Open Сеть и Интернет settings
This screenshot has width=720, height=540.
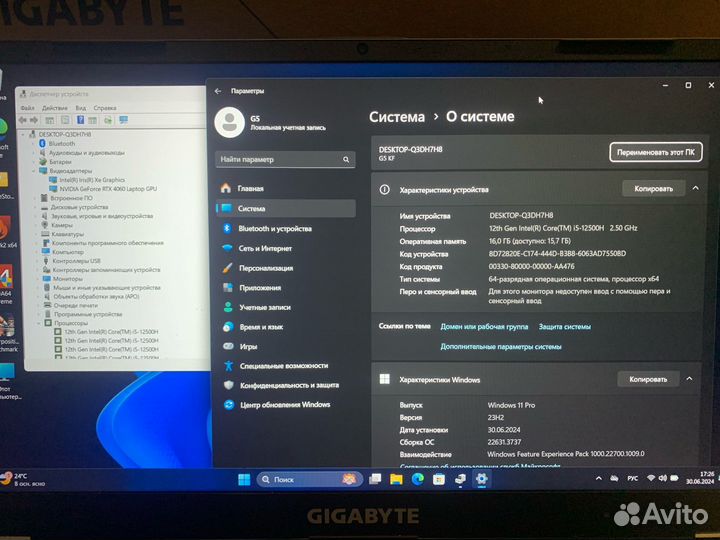click(285, 248)
